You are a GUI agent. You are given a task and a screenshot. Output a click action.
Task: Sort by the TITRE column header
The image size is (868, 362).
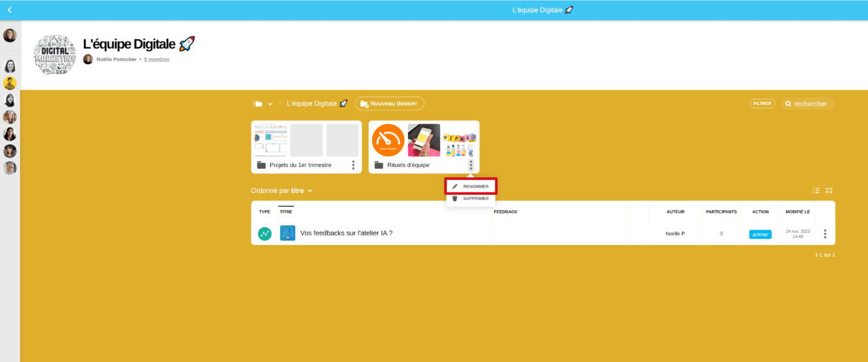coord(286,212)
